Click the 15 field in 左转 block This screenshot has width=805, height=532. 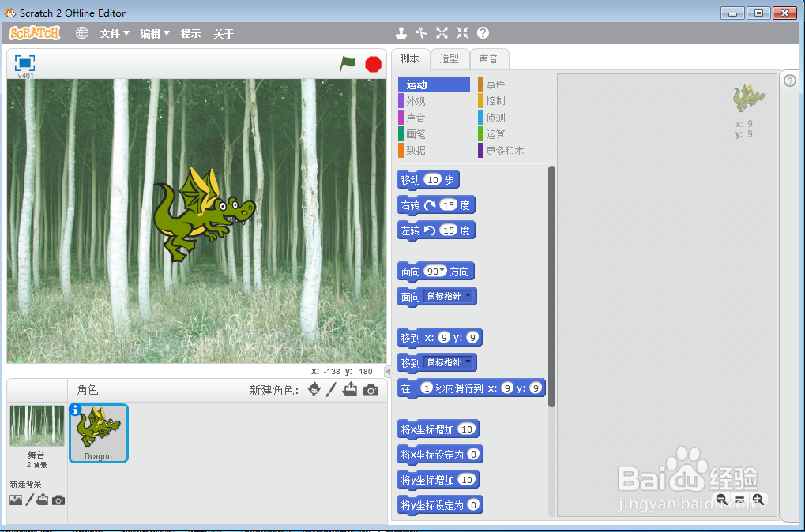coord(449,230)
